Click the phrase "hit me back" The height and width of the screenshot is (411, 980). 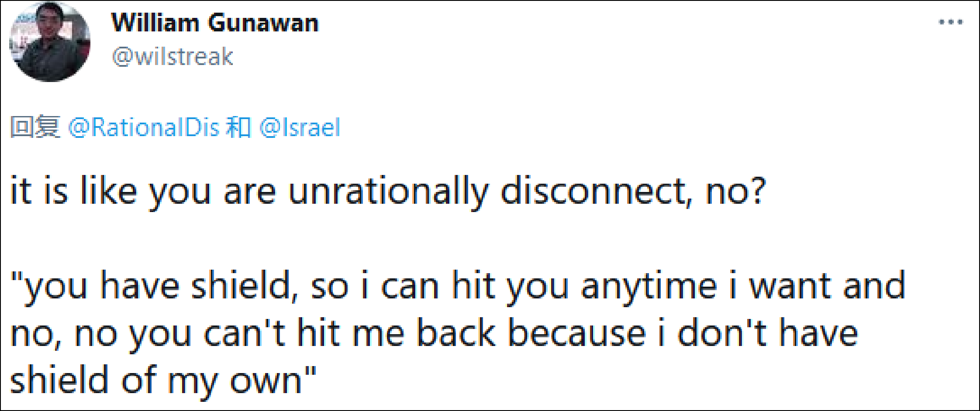pyautogui.click(x=396, y=334)
